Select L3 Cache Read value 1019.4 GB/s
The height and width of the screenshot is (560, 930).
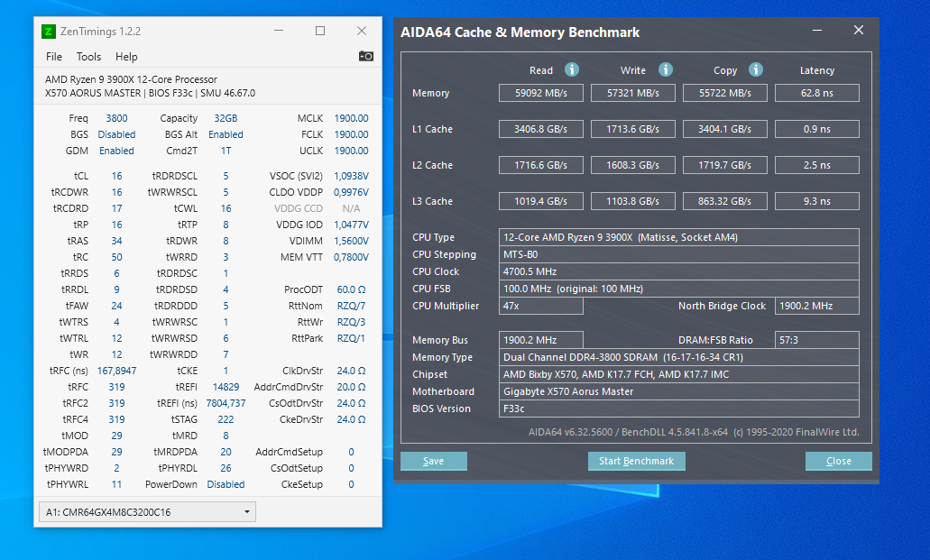(541, 202)
